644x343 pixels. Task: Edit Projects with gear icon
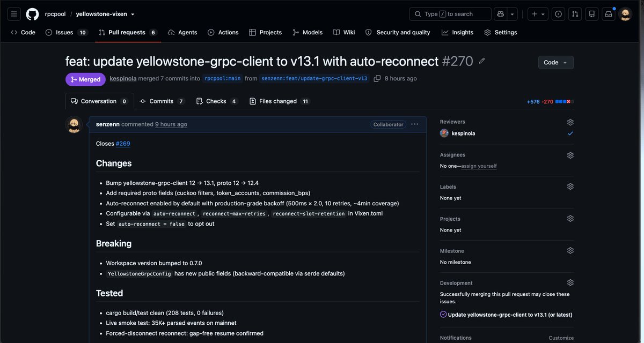(570, 219)
